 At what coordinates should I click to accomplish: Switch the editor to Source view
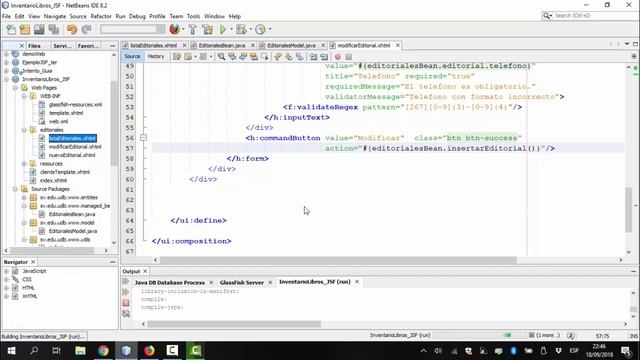point(132,56)
